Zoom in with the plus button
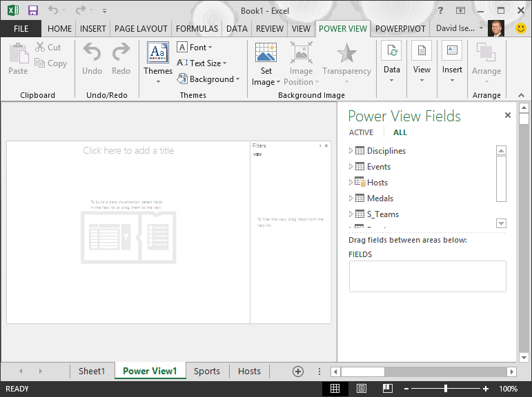Viewport: 532px width, 397px height. point(486,389)
